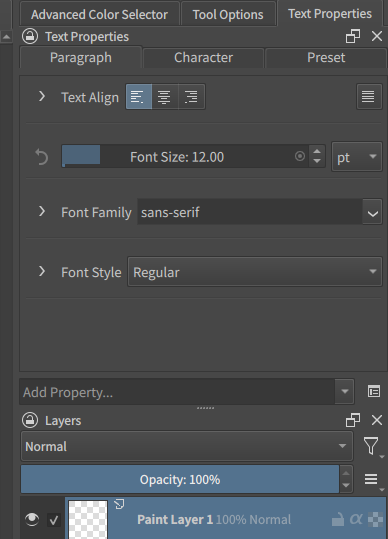Viewport: 388px width, 539px height.
Task: Open Font Family dropdown arrow
Action: coord(373,213)
